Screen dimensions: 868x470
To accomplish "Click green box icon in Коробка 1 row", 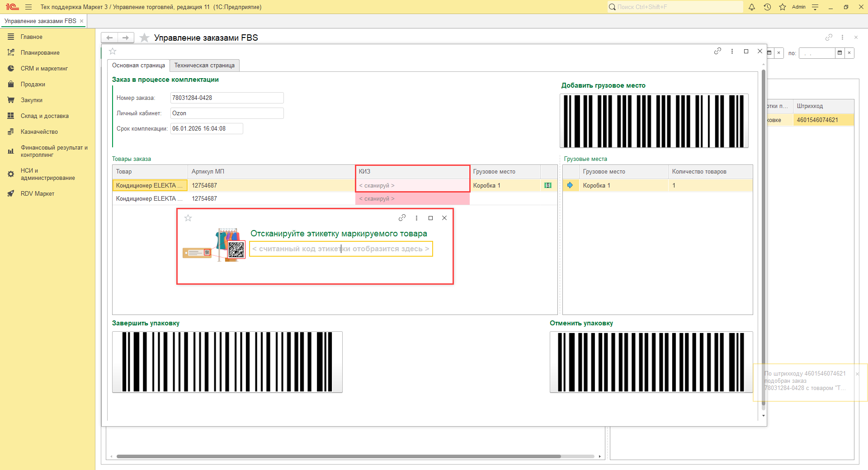I will pos(548,185).
